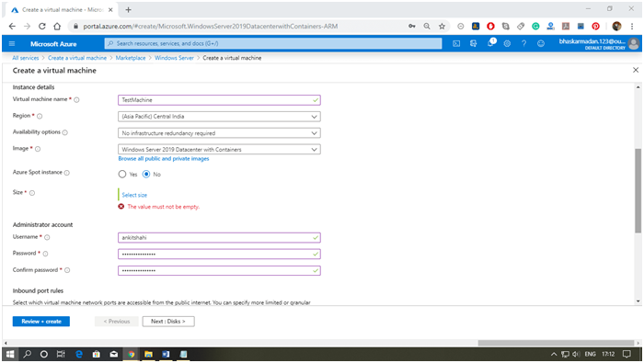Open Pinterest extension icon
Viewport: 644px width, 363px height.
[x=595, y=27]
